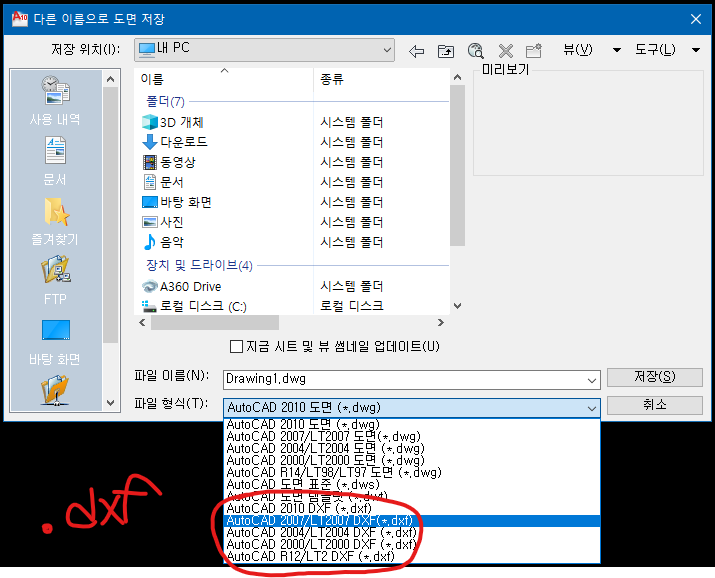715x578 pixels.
Task: Click the 저장(S) save button
Action: (655, 377)
